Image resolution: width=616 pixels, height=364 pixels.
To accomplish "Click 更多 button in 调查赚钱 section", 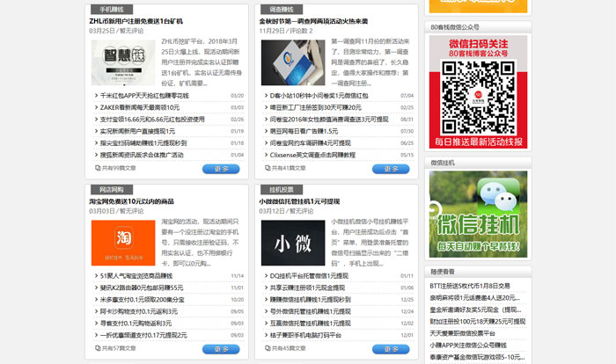I will [x=391, y=169].
